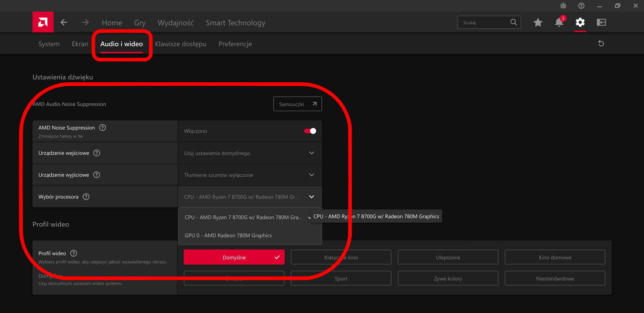Open the Gry tab

(x=140, y=23)
